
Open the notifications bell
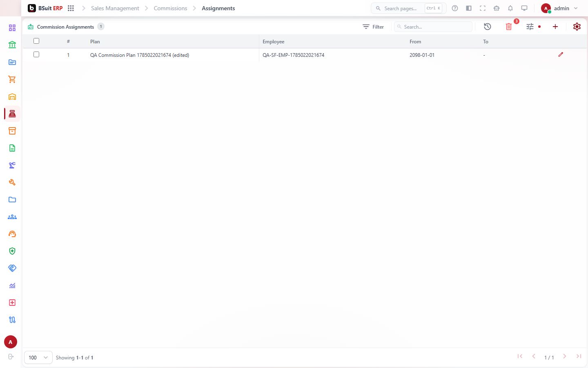(510, 8)
